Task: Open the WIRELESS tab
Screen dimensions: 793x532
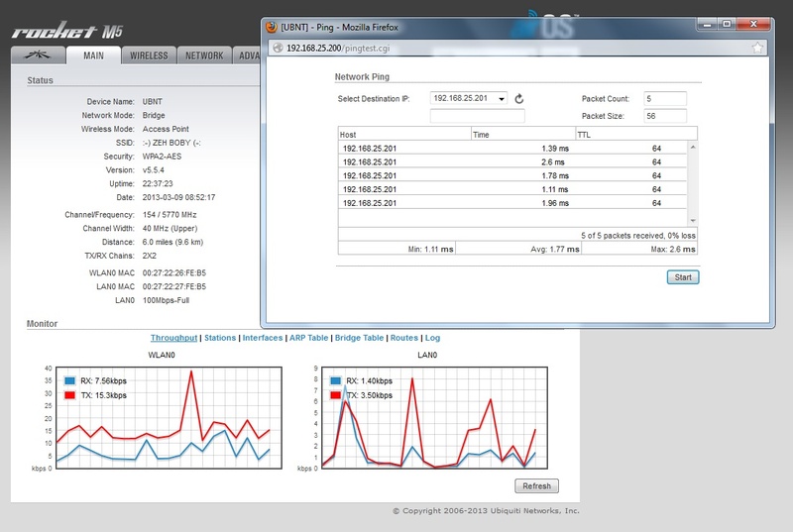Action: click(x=149, y=55)
